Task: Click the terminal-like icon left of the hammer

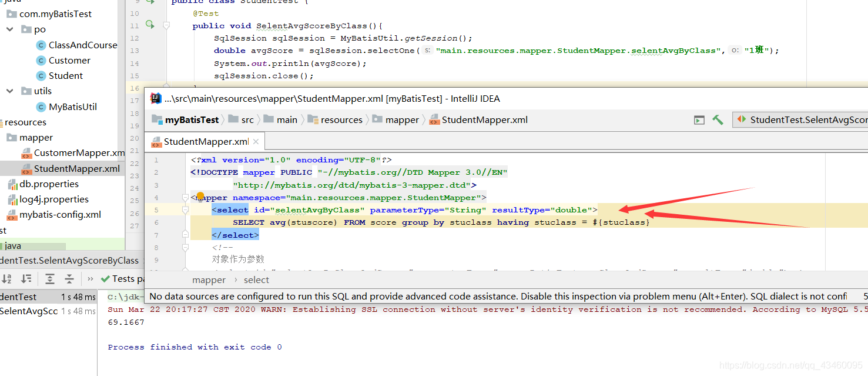Action: tap(699, 120)
